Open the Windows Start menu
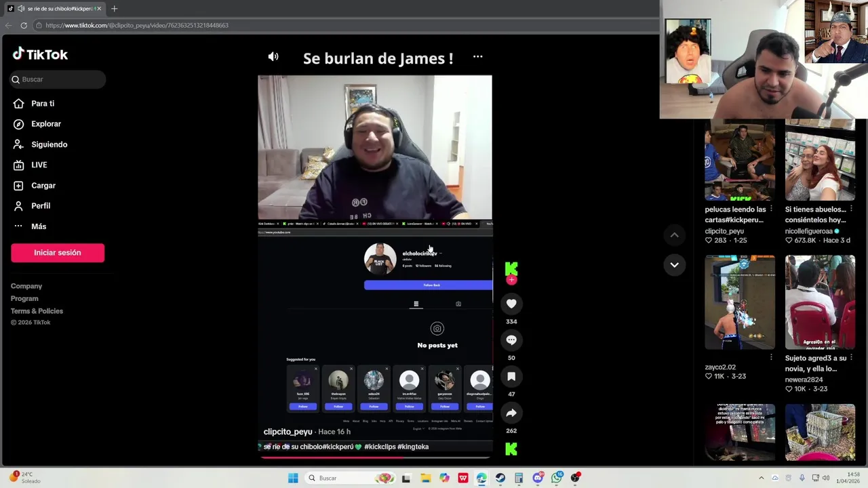The width and height of the screenshot is (868, 488). [x=293, y=478]
